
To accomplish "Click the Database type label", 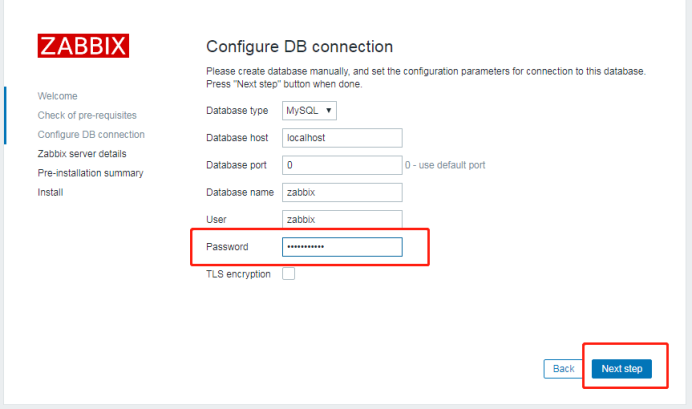I will click(x=237, y=110).
